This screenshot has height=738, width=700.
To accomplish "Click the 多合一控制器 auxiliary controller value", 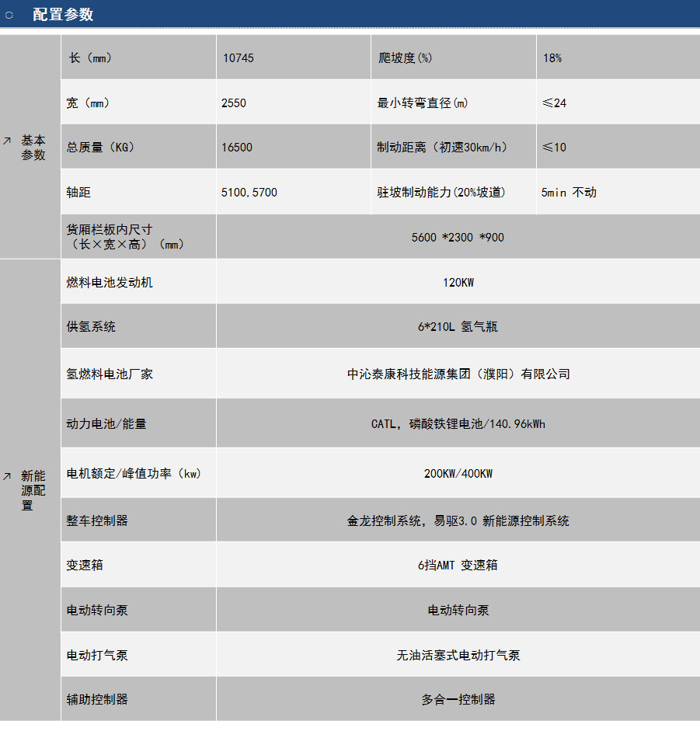I will coord(458,699).
